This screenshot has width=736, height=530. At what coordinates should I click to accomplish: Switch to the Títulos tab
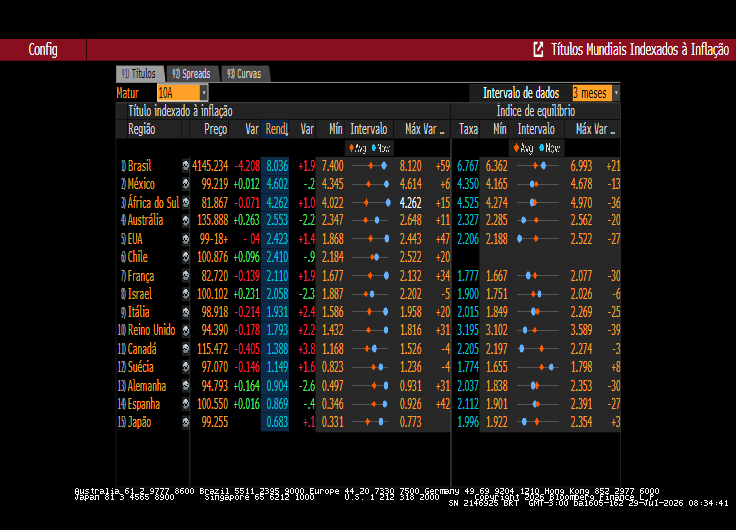139,74
